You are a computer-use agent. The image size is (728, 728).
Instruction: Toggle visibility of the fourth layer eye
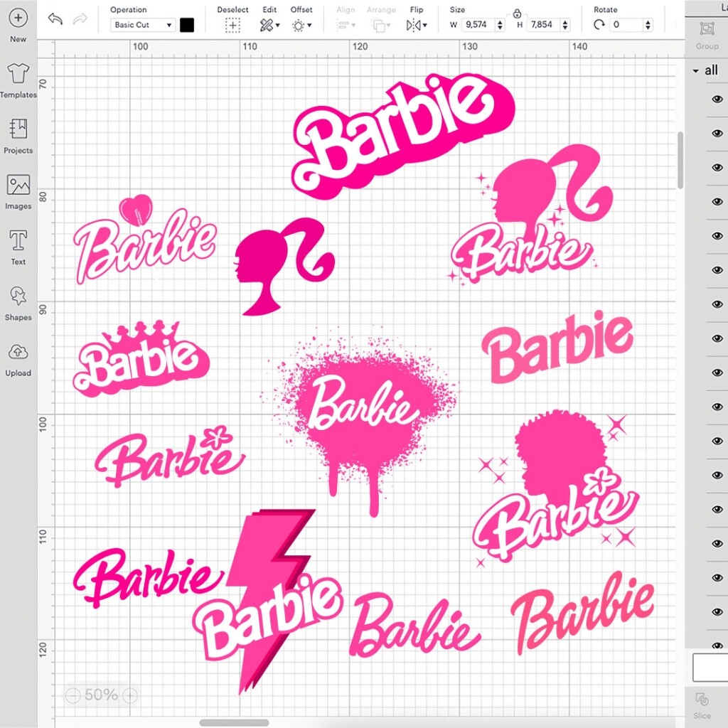(x=717, y=201)
